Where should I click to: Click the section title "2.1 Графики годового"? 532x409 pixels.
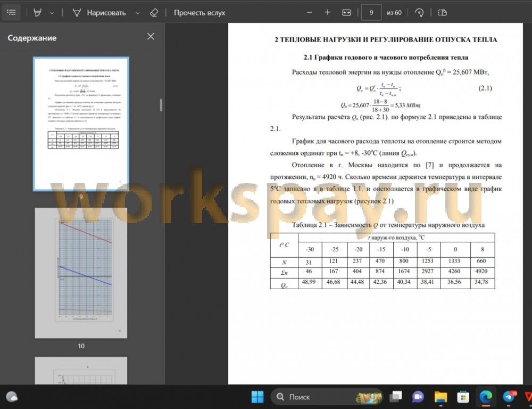pyautogui.click(x=386, y=58)
